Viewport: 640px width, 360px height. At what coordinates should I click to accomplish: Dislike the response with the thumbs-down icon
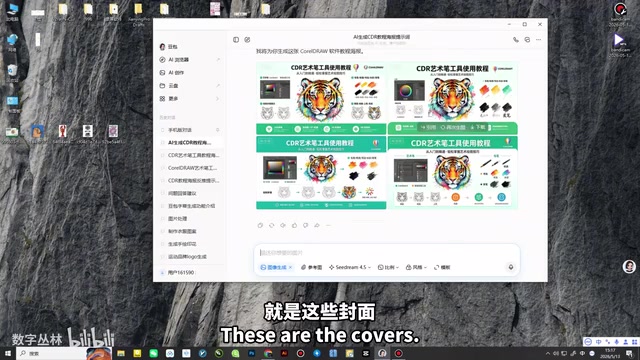pos(305,225)
